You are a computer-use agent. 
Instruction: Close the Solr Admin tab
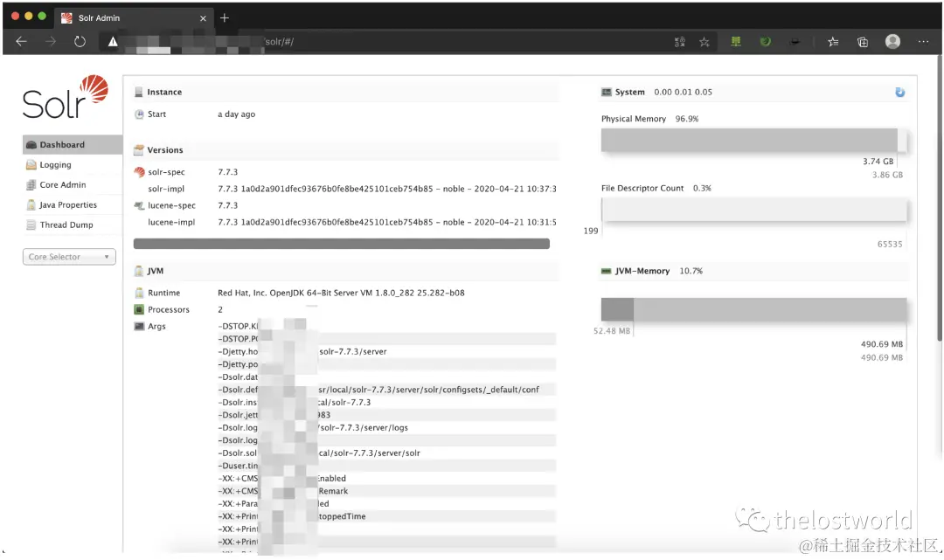(203, 18)
